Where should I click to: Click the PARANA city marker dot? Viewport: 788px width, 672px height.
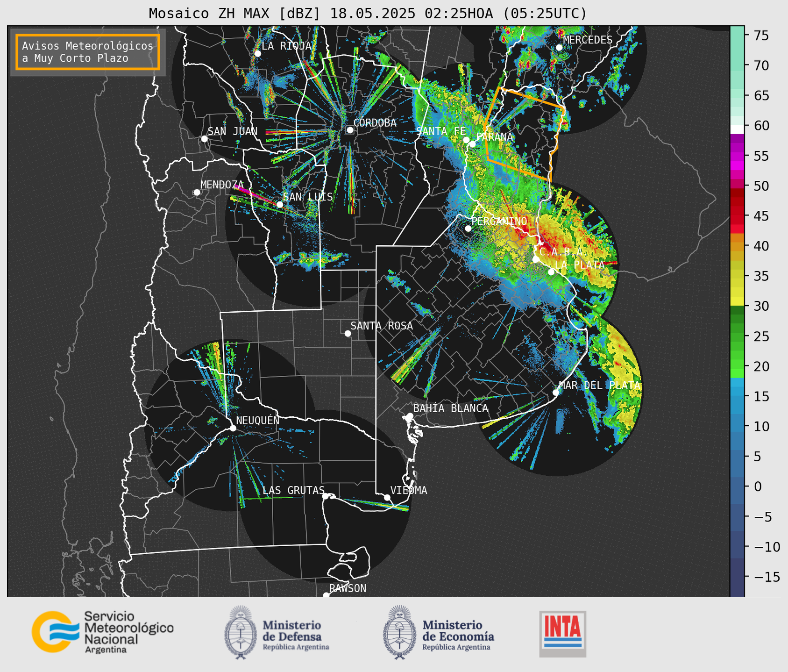(x=472, y=144)
